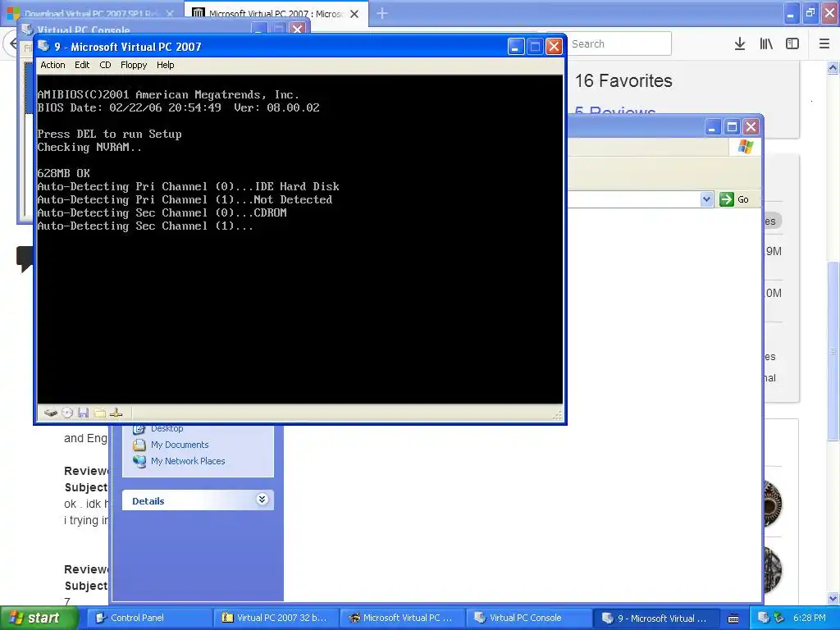Restore down the Firefox window
The width and height of the screenshot is (840, 630).
pyautogui.click(x=810, y=13)
